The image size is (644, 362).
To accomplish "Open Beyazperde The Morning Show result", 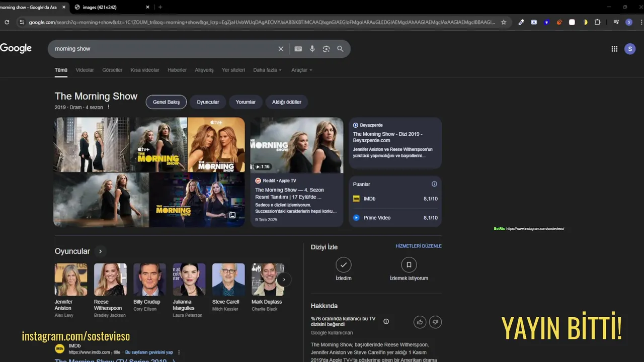I will click(x=395, y=143).
